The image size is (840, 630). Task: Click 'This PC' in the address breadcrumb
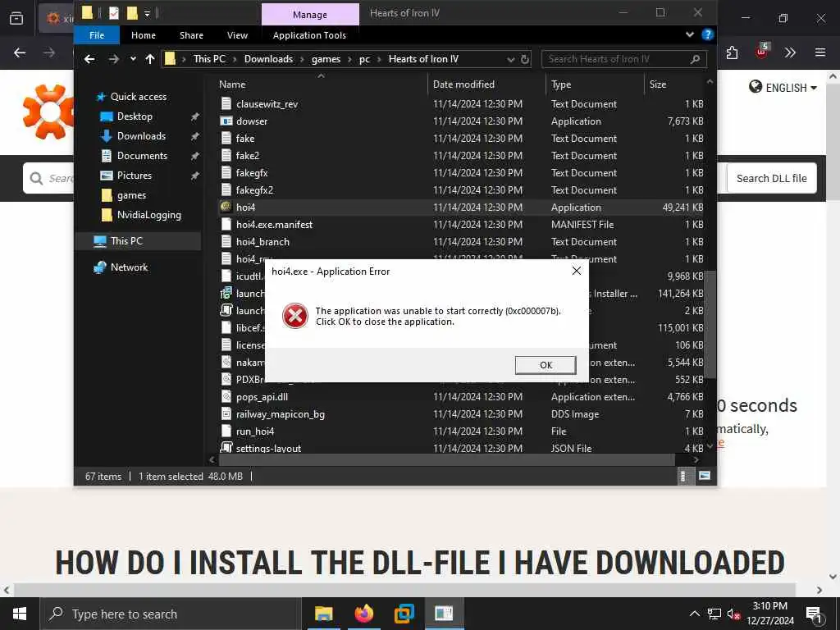click(x=209, y=59)
